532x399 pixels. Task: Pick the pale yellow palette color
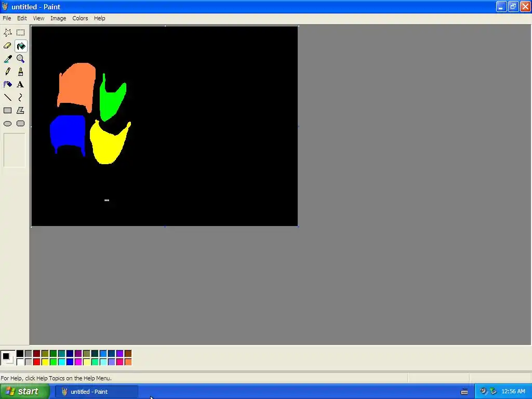click(x=87, y=362)
